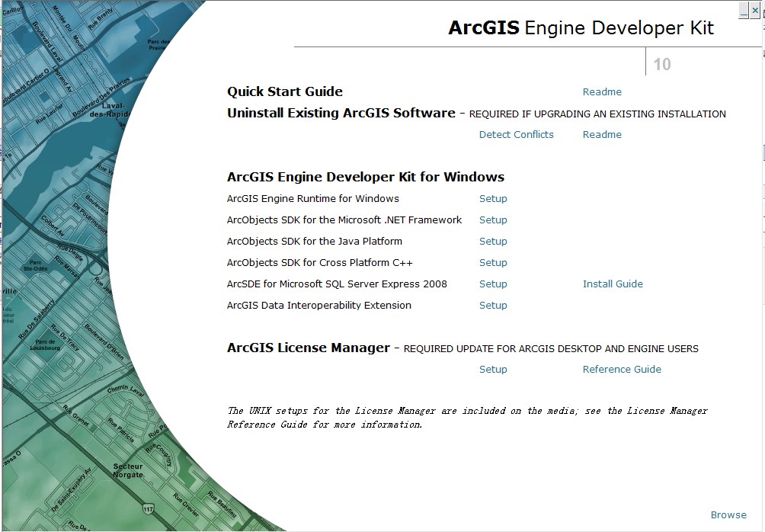765x532 pixels.
Task: Click ArcObjects SDK for Cross Platform C++ label
Action: (319, 263)
